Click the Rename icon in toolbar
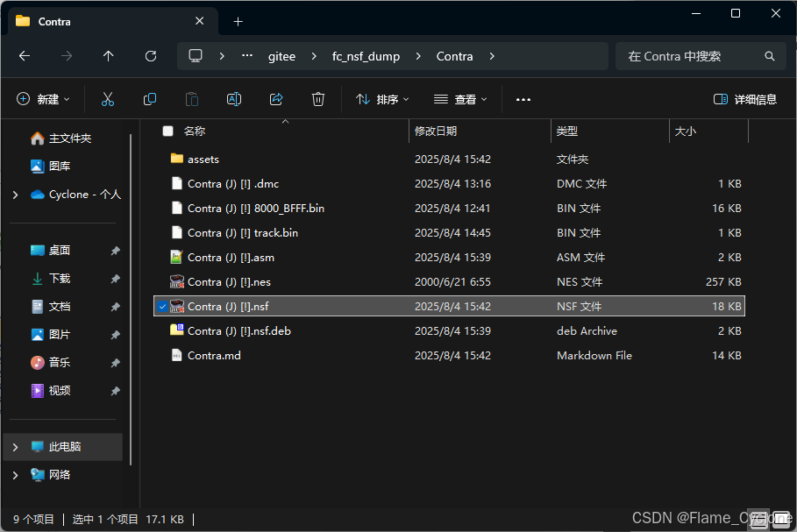The image size is (797, 532). coord(234,99)
